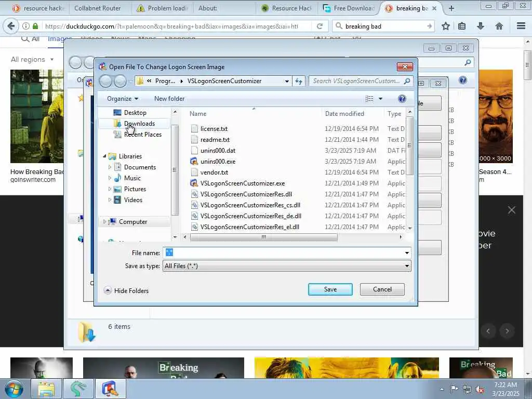Collapse the Libraries tree node
This screenshot has width=532, height=399.
pyautogui.click(x=104, y=156)
